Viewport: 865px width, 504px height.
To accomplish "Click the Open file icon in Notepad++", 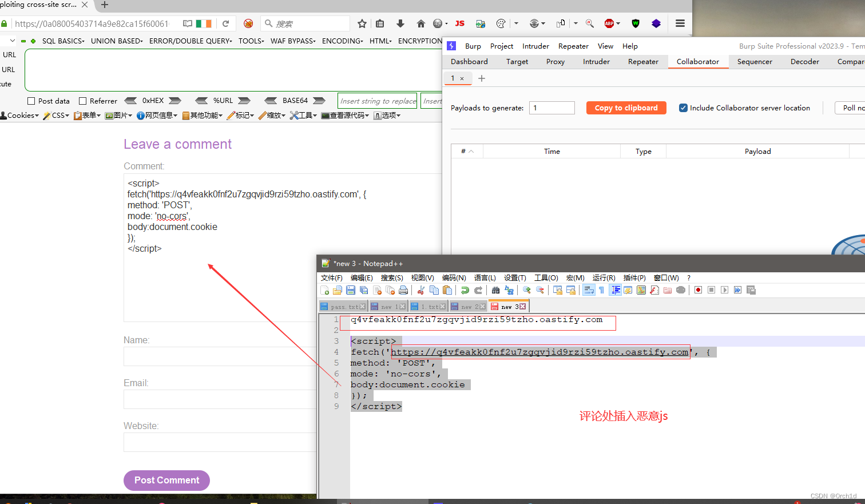I will pos(338,290).
